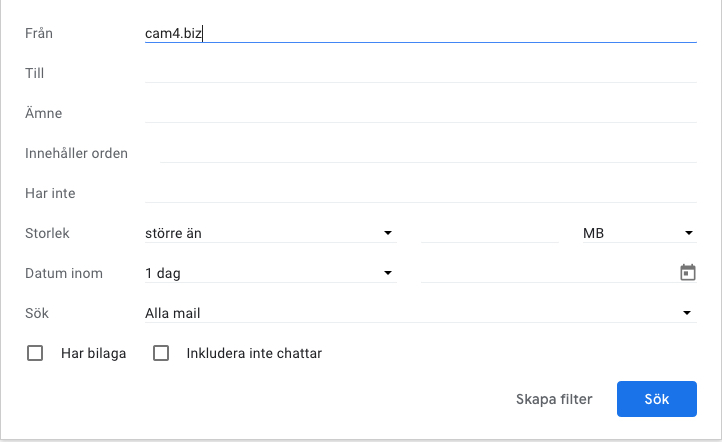Tick the "Har bilaga" checkbox

(36, 353)
